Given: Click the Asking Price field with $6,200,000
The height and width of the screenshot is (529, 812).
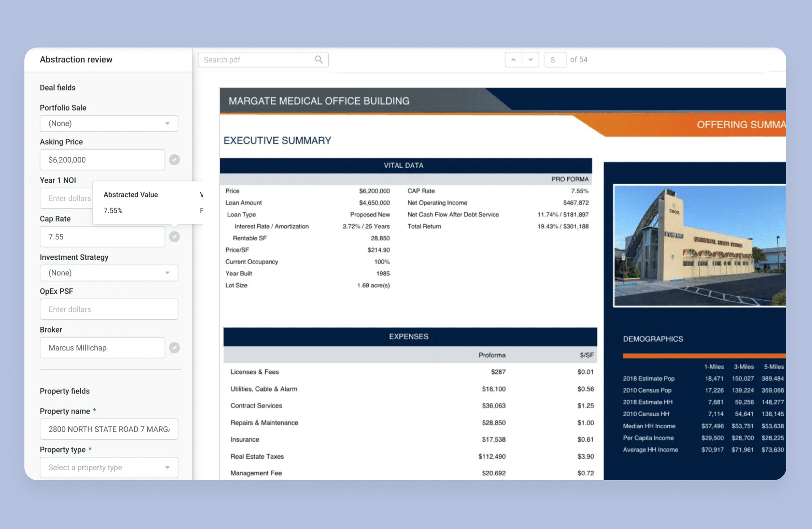Looking at the screenshot, I should click(102, 160).
